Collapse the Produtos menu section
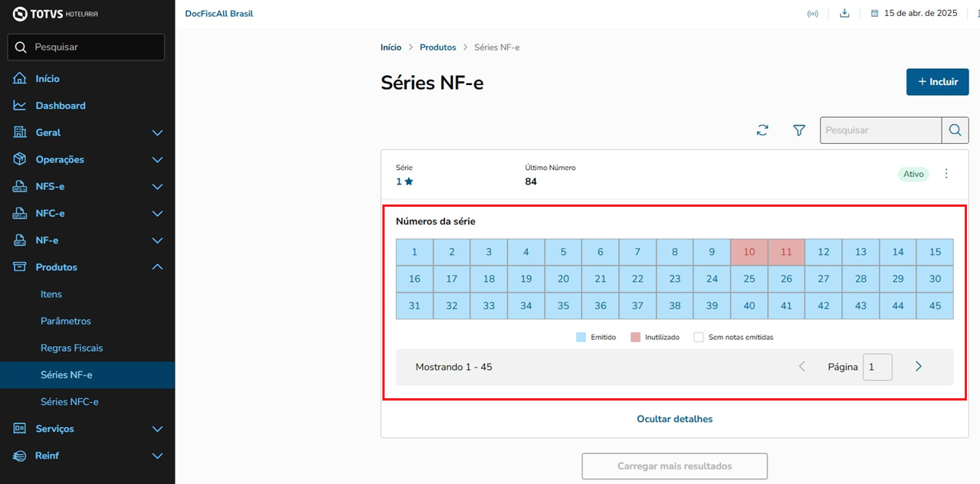 click(157, 267)
